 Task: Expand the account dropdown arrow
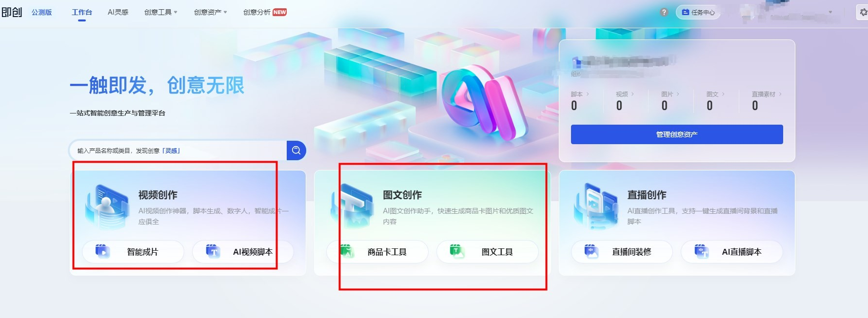[x=830, y=12]
